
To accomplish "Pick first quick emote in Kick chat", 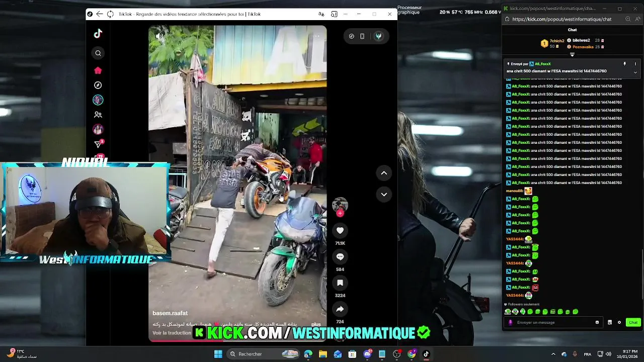I will click(508, 312).
